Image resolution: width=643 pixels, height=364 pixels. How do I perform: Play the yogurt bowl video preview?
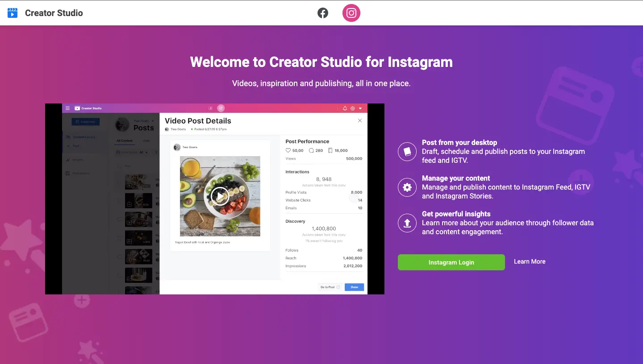coord(220,196)
